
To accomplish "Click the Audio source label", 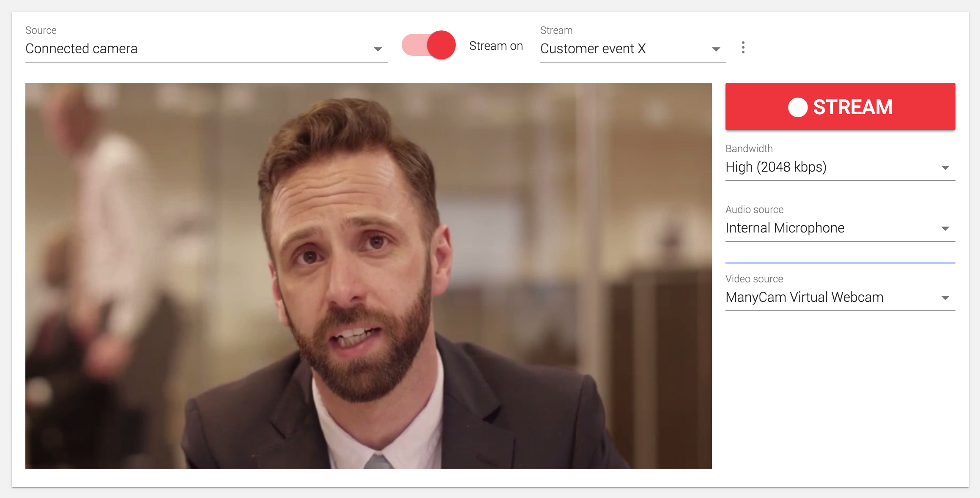I will [x=754, y=210].
